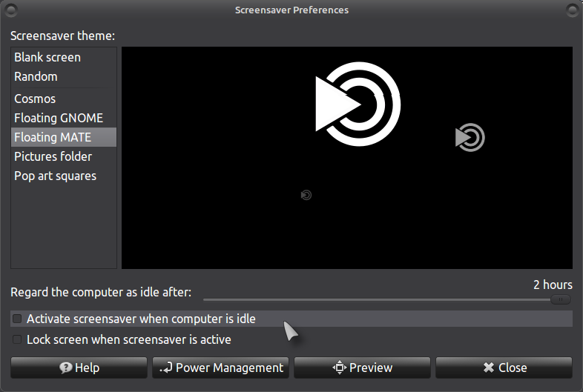
Task: Open the Help button
Action: [x=79, y=368]
